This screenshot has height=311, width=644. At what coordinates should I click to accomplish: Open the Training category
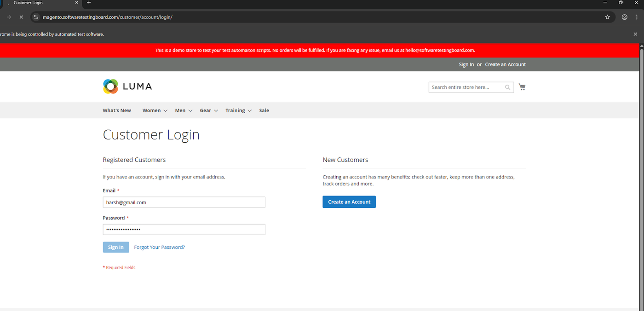(x=235, y=110)
